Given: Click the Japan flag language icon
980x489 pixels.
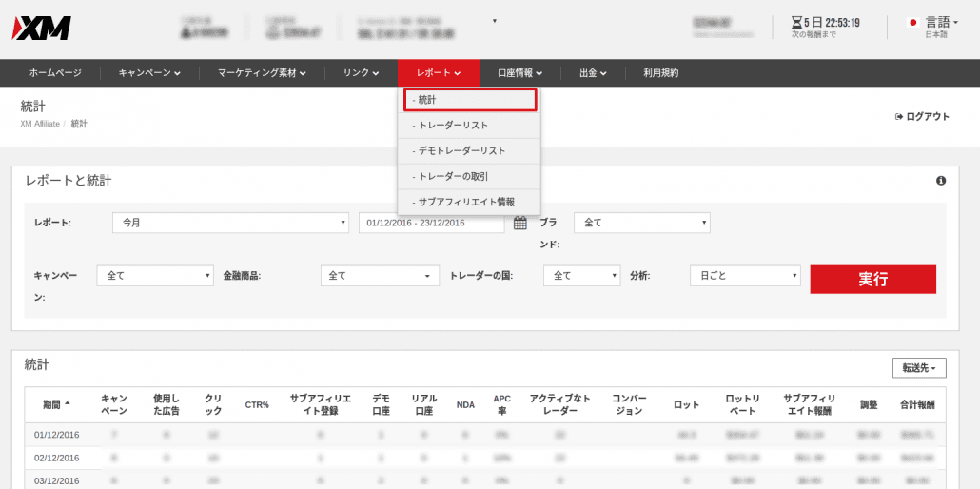Looking at the screenshot, I should coord(912,23).
